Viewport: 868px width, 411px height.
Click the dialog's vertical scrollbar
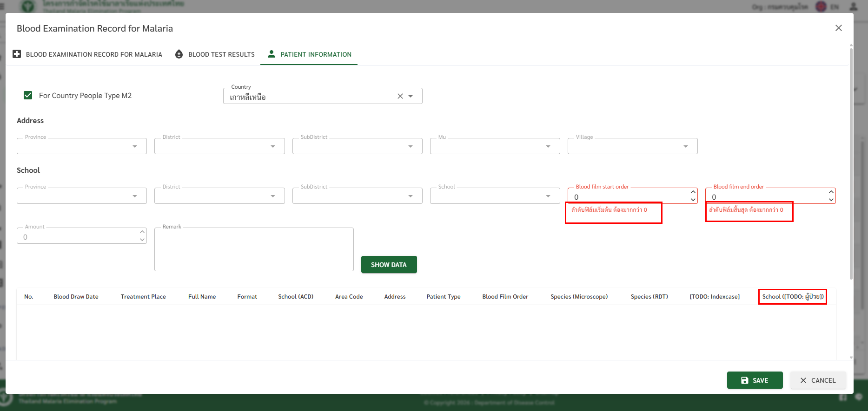pos(851,163)
